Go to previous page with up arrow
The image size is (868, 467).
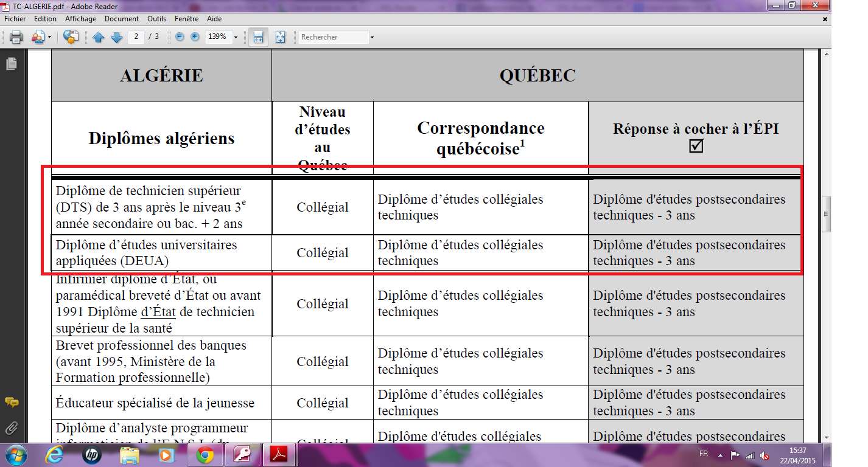coord(99,37)
